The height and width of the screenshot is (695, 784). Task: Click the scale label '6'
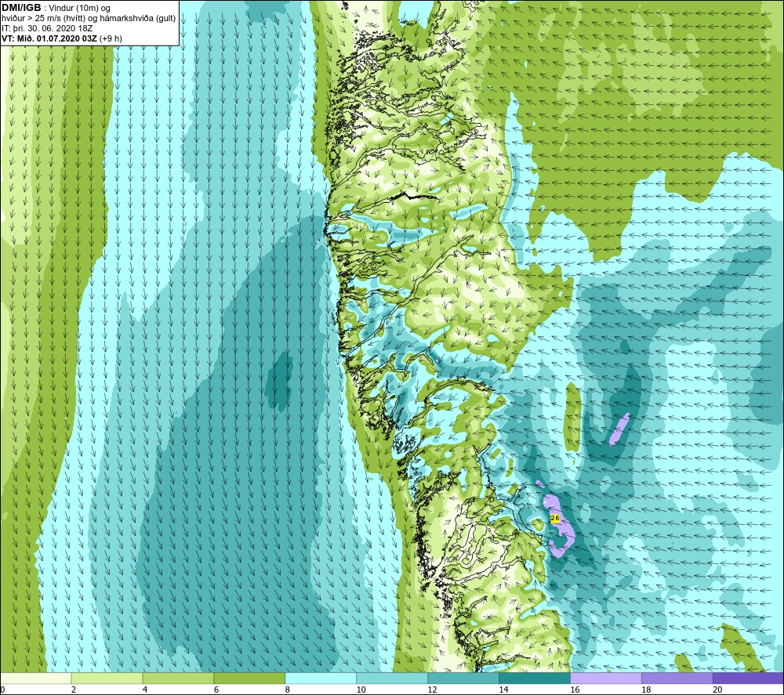[216, 690]
